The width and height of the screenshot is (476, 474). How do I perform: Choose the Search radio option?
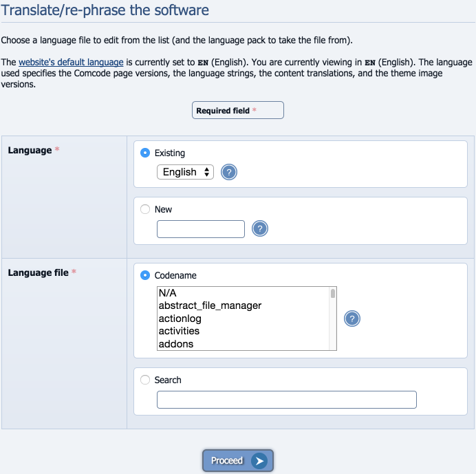[145, 380]
